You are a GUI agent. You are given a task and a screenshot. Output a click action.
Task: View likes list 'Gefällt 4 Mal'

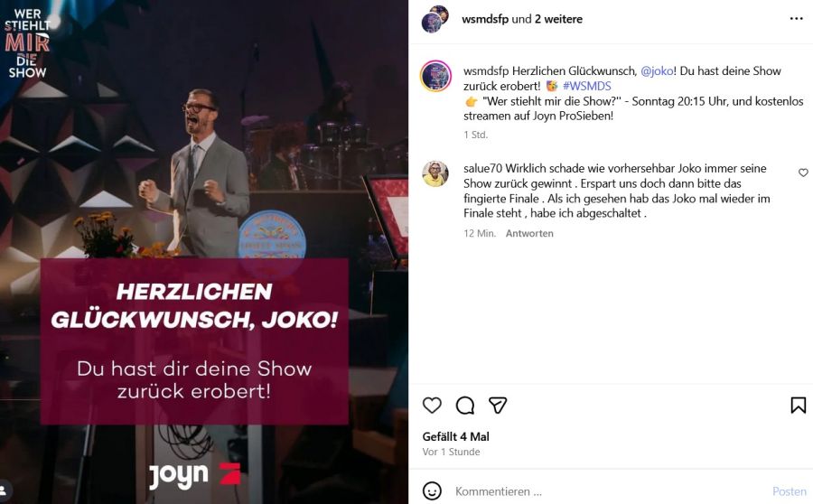coord(456,436)
